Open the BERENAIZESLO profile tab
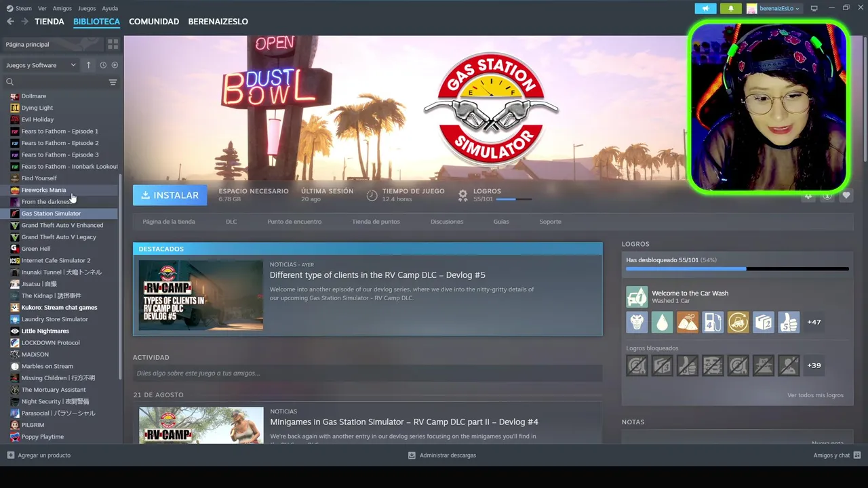The image size is (868, 488). [218, 22]
